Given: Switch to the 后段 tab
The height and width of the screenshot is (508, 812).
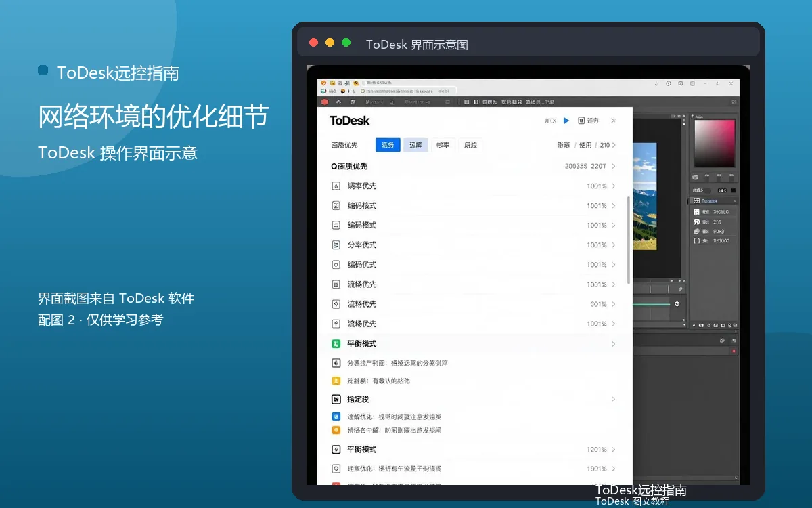Looking at the screenshot, I should coord(470,145).
